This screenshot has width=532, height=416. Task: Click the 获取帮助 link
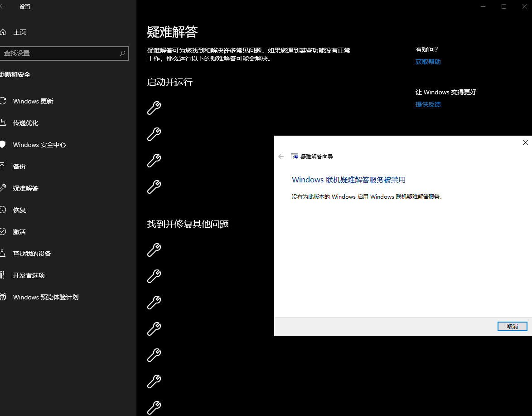(x=428, y=62)
